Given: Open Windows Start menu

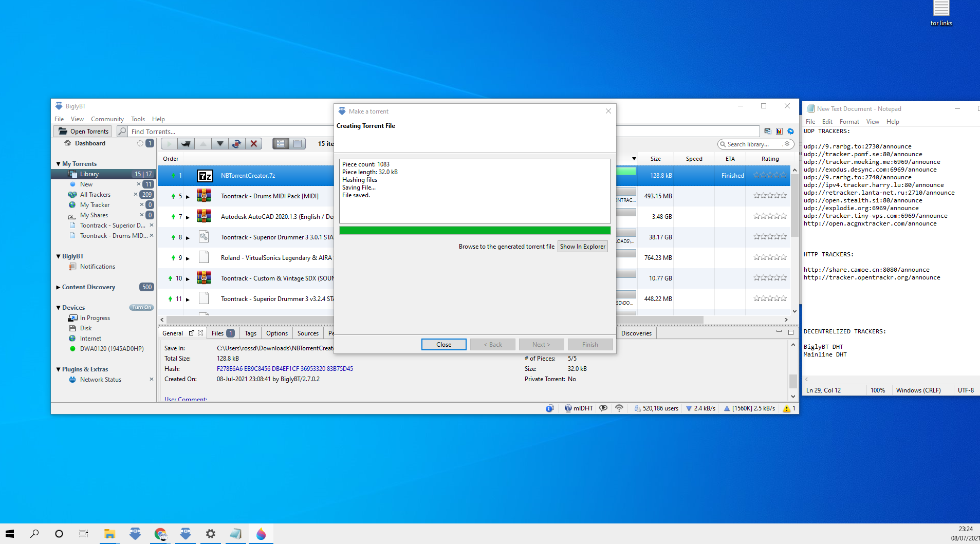Looking at the screenshot, I should [10, 534].
